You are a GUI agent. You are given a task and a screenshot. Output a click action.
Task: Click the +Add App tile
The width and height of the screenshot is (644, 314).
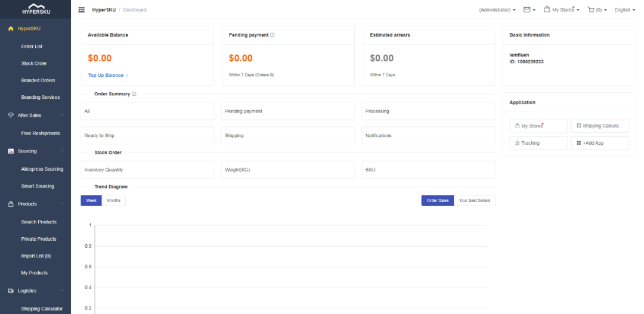click(x=599, y=143)
